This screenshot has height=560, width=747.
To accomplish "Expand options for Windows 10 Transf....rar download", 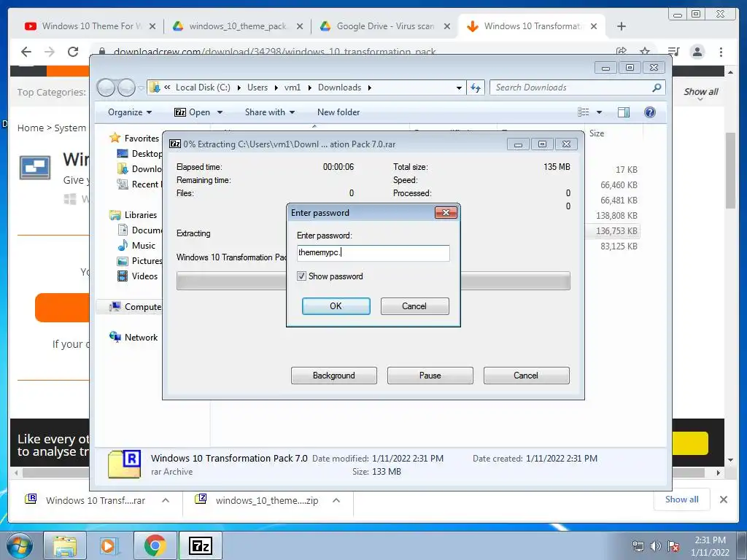I will 166,500.
